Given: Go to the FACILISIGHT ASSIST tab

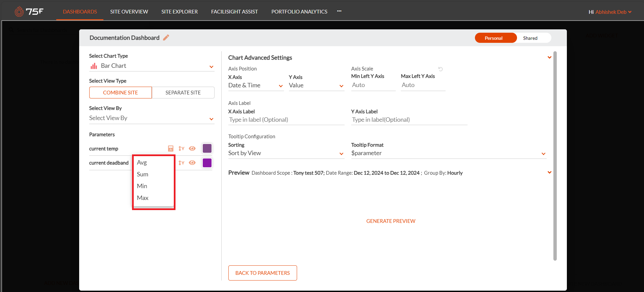Looking at the screenshot, I should tap(234, 11).
